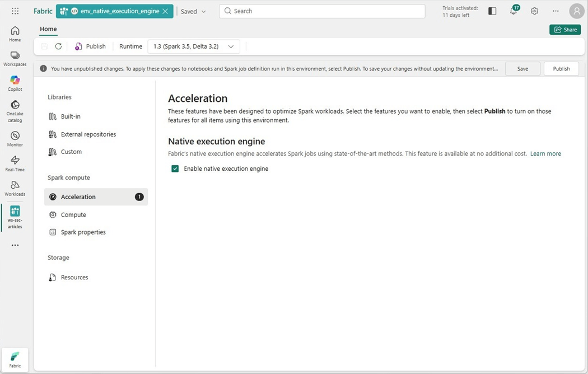Open the settings gear
The width and height of the screenshot is (588, 374).
[x=534, y=11]
